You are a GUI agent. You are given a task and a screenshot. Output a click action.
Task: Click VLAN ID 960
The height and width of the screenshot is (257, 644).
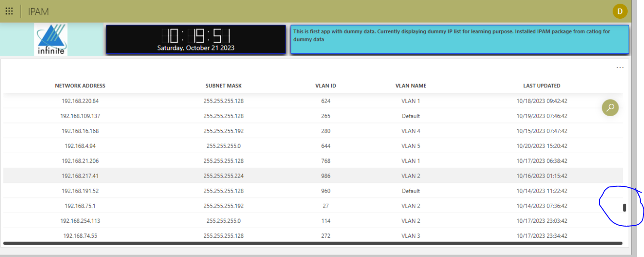pos(326,191)
